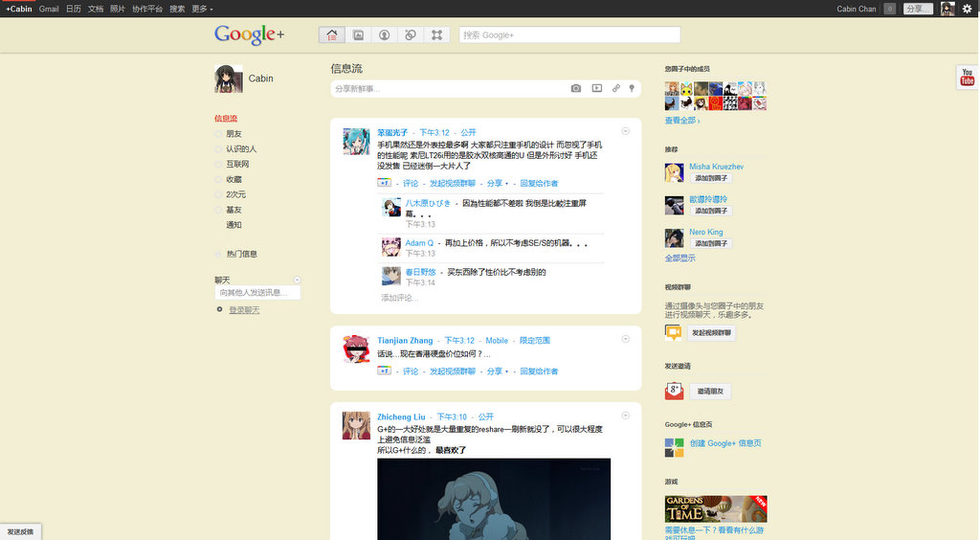Open 日历 in the top bar

pos(73,9)
